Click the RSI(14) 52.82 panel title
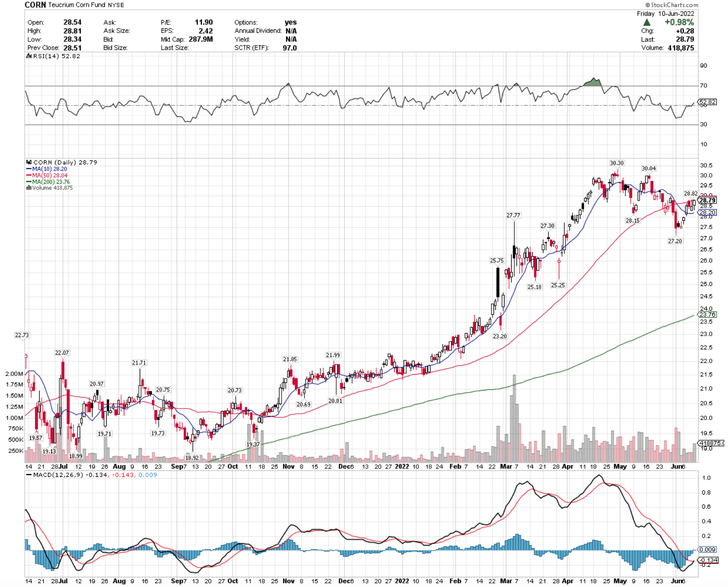Screen dimensions: 728x587 (56, 56)
